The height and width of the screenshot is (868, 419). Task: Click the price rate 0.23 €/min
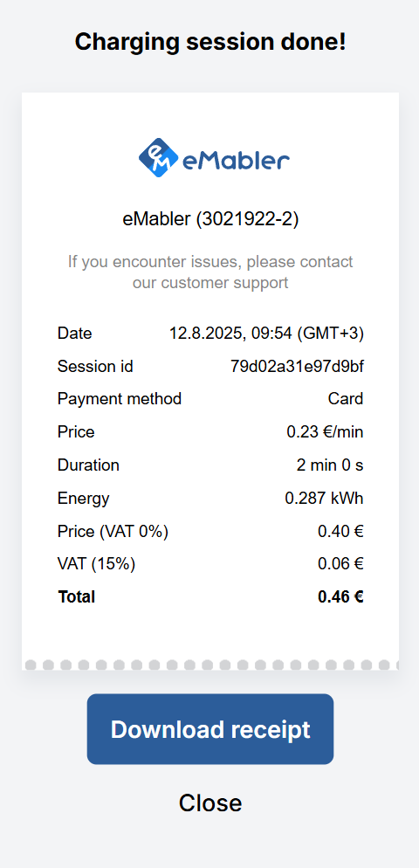[x=325, y=431]
